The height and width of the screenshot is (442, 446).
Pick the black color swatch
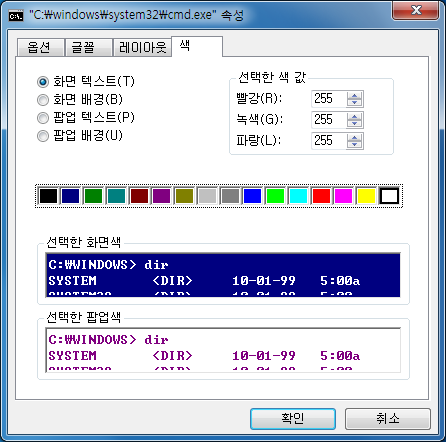click(x=48, y=196)
